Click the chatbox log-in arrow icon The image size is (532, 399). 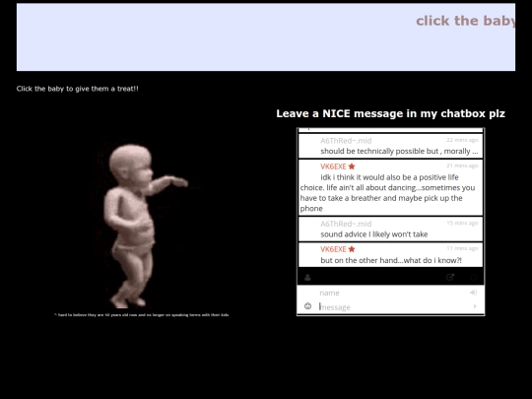473,293
